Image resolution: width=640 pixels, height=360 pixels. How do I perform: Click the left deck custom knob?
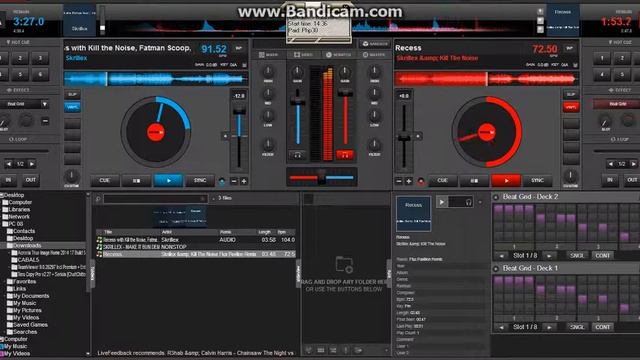(x=71, y=176)
